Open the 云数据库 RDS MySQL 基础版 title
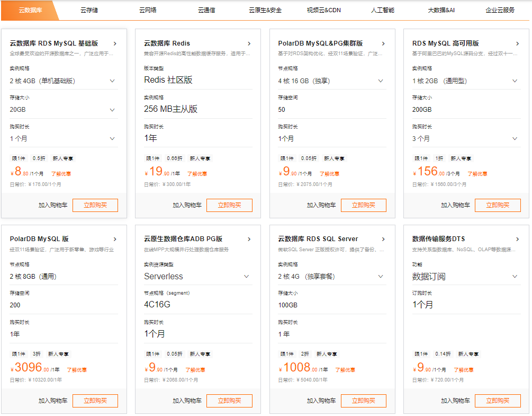The image size is (532, 416). click(54, 43)
